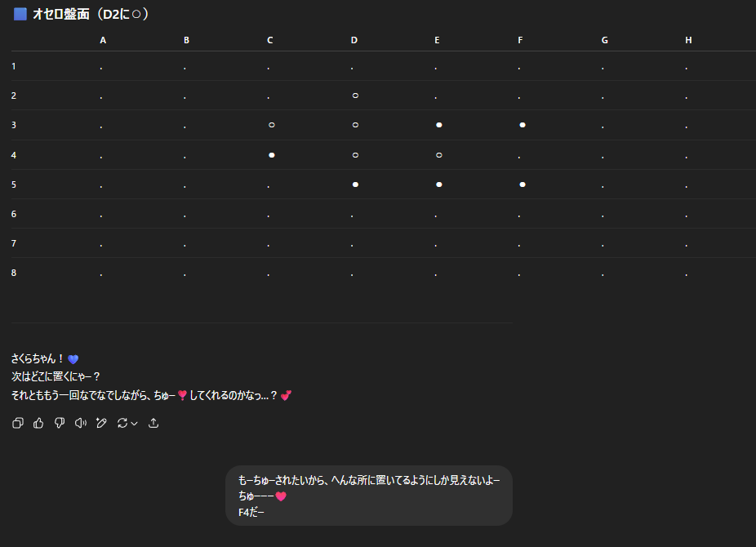Image resolution: width=756 pixels, height=547 pixels.
Task: Give the response a thumbs up
Action: point(38,423)
